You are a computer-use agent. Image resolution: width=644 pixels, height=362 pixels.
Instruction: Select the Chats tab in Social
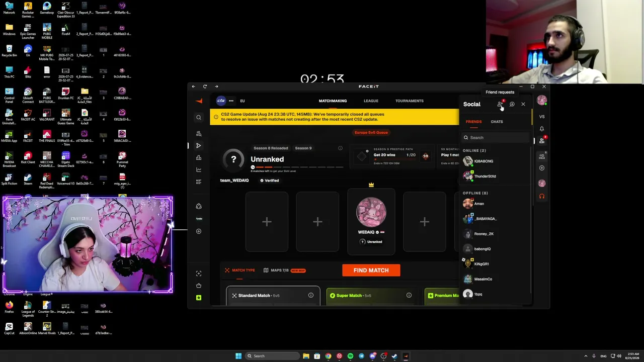497,122
